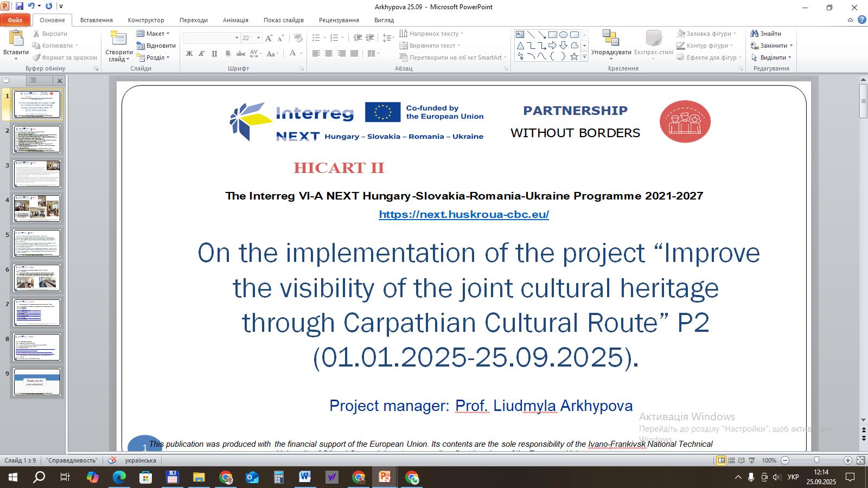Viewport: 868px width, 488px height.
Task: Open the Вставлення ribbon tab
Action: 96,20
